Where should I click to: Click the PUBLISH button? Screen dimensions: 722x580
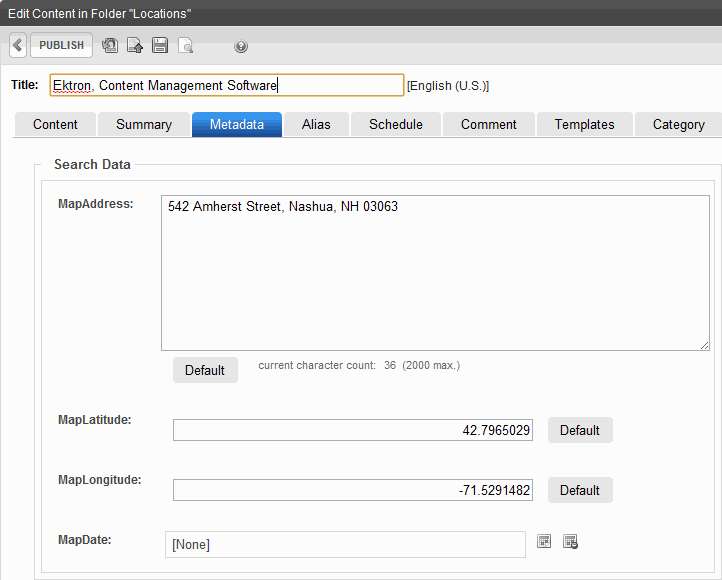coord(62,46)
